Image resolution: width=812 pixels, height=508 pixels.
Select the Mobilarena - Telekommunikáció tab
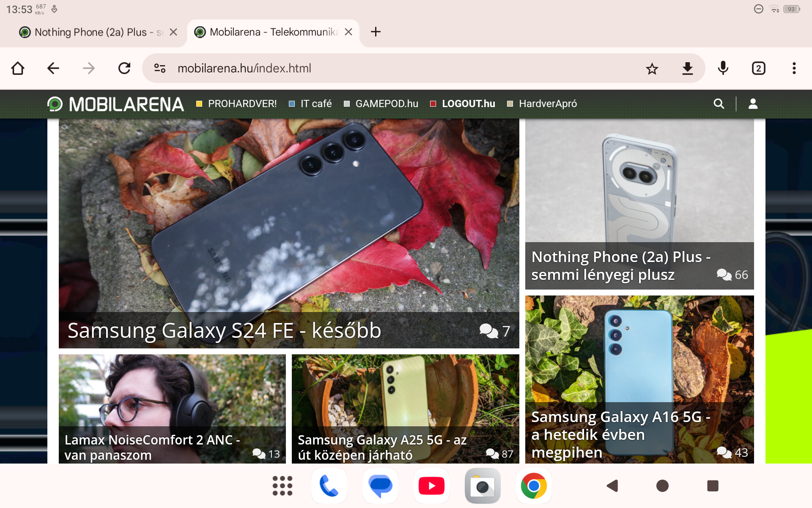click(274, 32)
